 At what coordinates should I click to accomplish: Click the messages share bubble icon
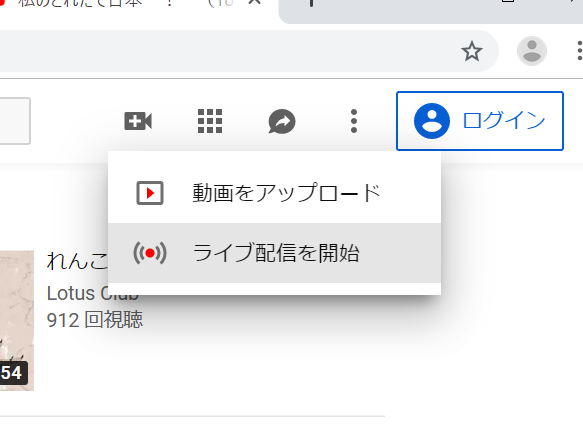(x=282, y=121)
